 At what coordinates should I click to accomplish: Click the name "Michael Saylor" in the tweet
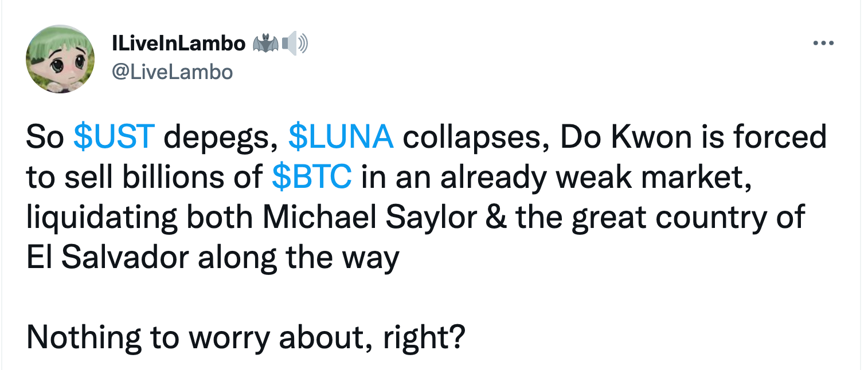coord(370,218)
